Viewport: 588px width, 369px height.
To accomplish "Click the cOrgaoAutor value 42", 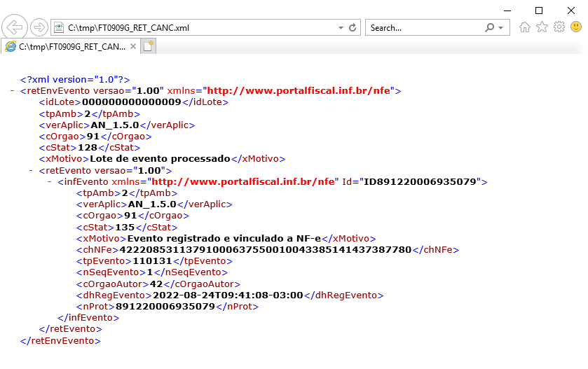I will [156, 284].
